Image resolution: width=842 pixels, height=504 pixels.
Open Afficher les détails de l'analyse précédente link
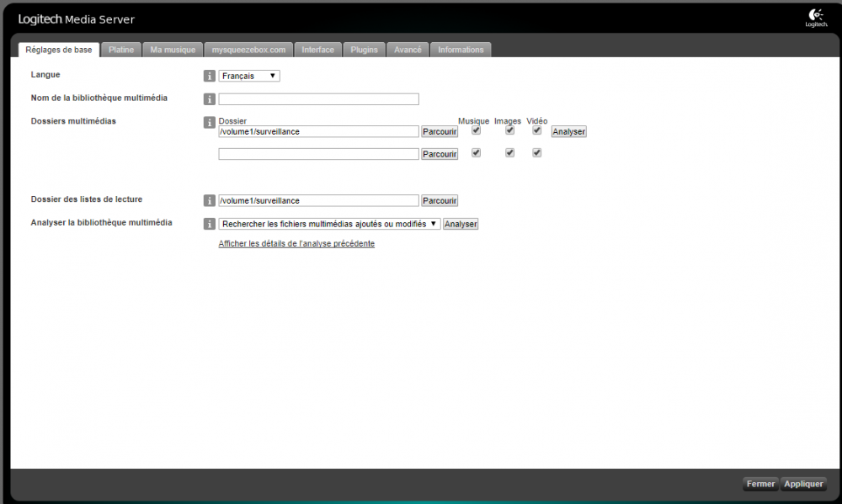[x=296, y=244]
